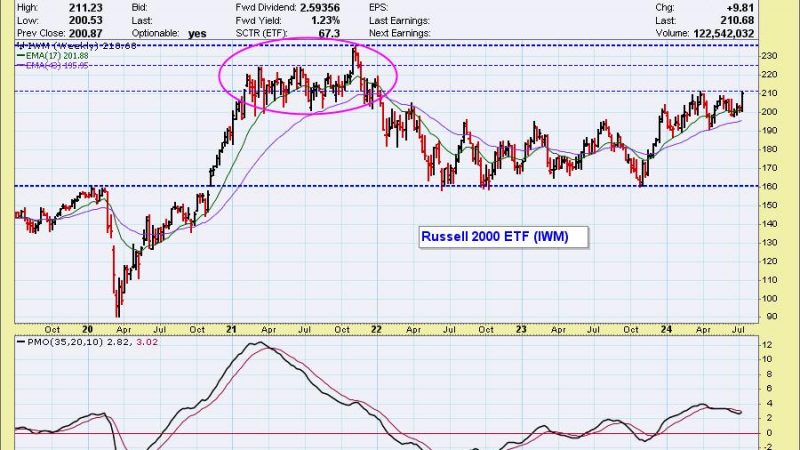Select the Fwd Dividend value 2.59356
The height and width of the screenshot is (450, 800).
coord(320,8)
